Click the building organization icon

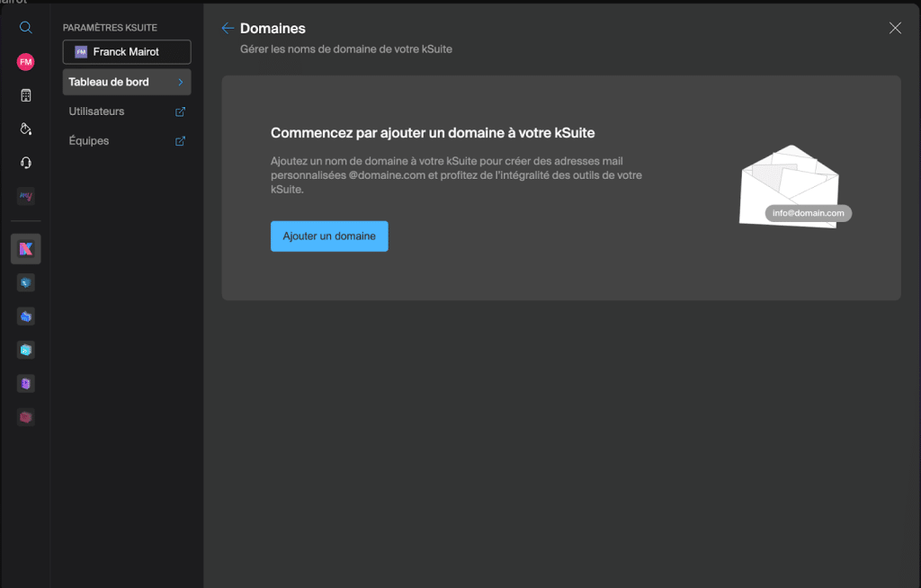(25, 95)
